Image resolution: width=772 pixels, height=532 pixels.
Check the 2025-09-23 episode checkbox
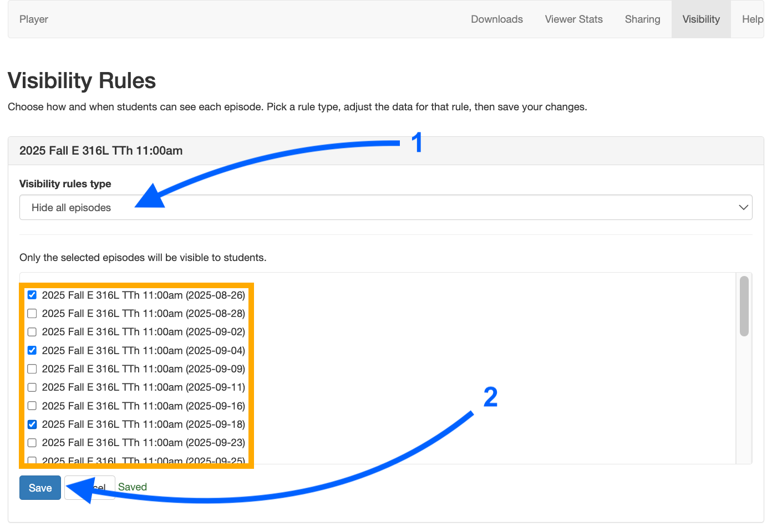[x=32, y=443]
